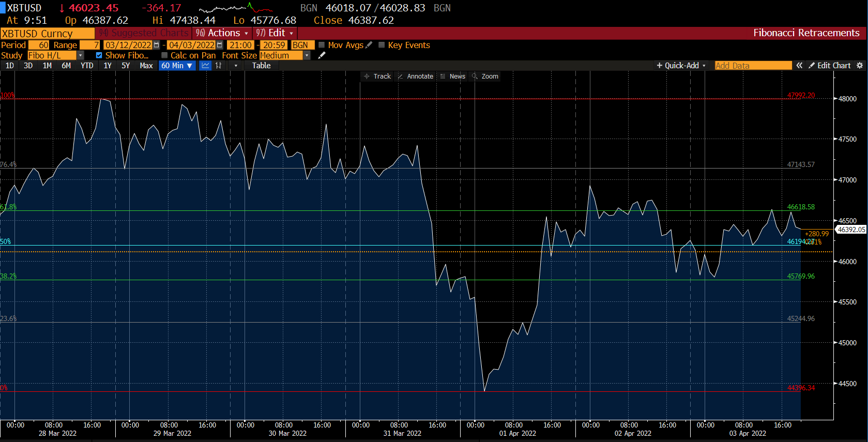The height and width of the screenshot is (442, 868).
Task: Click the 76.4% Fibonacci level label
Action: point(8,164)
